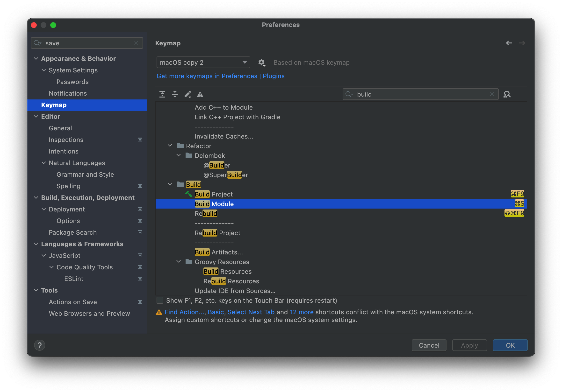Click the '12 more' conflicts link

point(301,312)
